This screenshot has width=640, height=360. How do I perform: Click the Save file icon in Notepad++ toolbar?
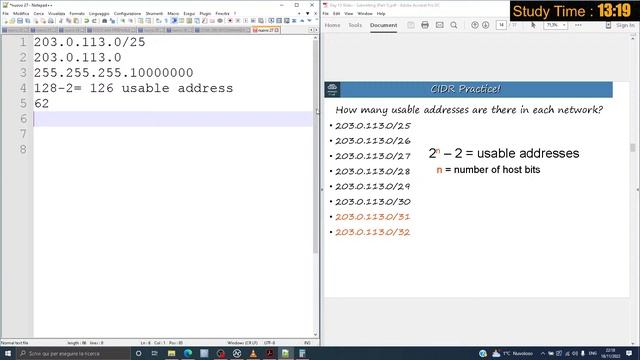[x=20, y=21]
